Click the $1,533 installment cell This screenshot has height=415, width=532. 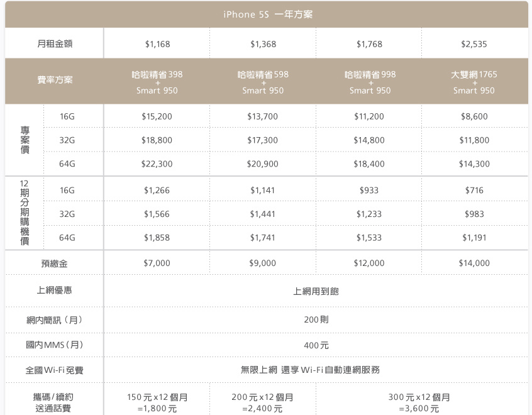tap(369, 238)
